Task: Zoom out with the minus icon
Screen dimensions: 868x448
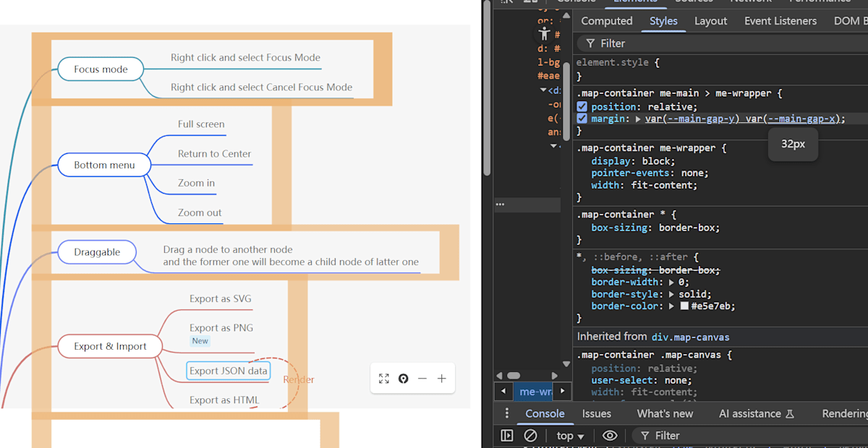Action: (422, 379)
